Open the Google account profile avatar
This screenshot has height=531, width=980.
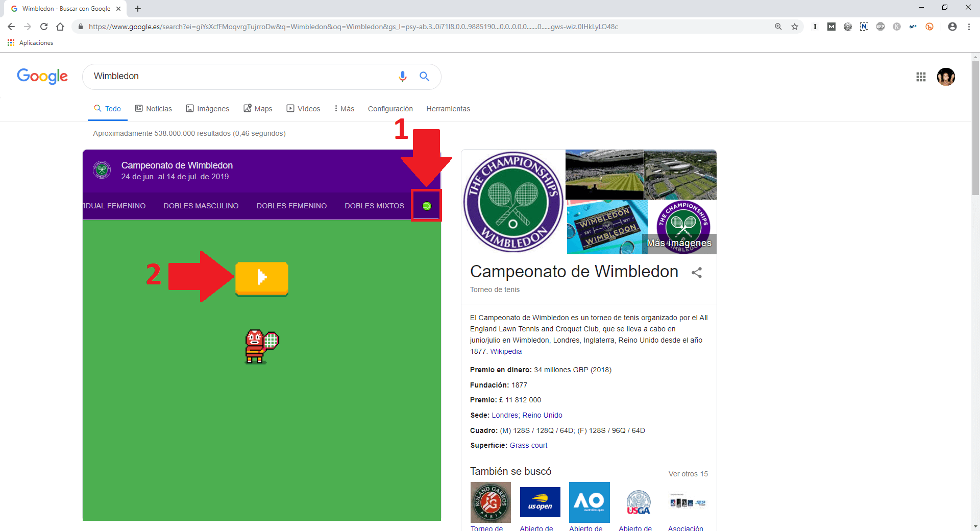[946, 77]
